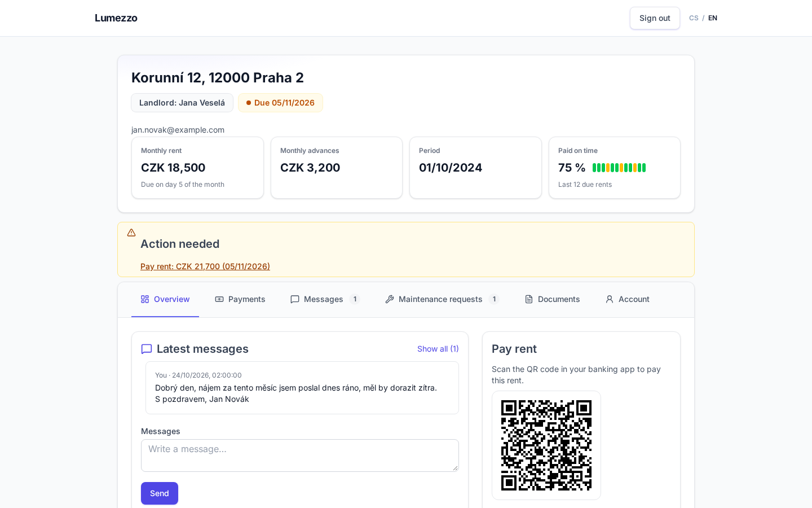The height and width of the screenshot is (508, 812).
Task: Click the Due 05/11/2026 badge
Action: (x=280, y=103)
